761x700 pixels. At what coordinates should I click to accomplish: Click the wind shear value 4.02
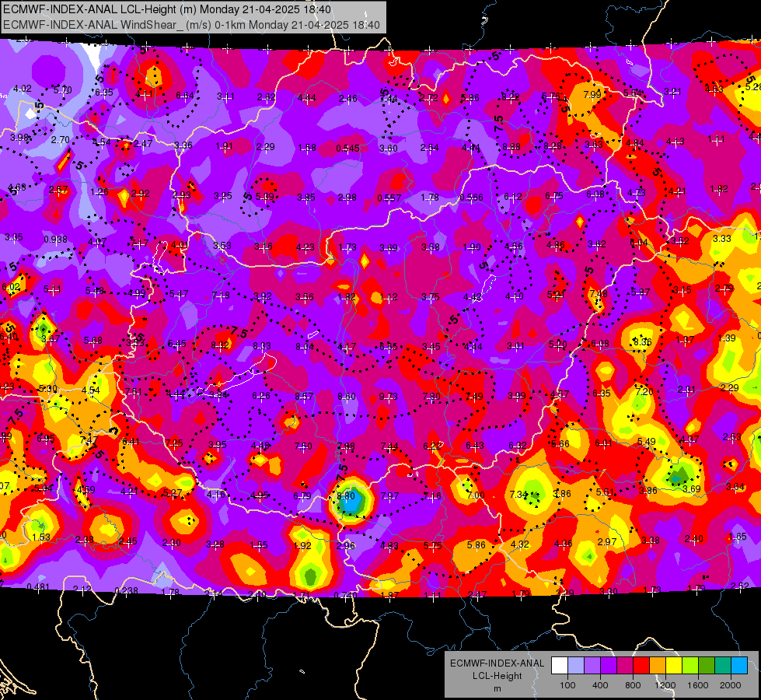point(23,89)
